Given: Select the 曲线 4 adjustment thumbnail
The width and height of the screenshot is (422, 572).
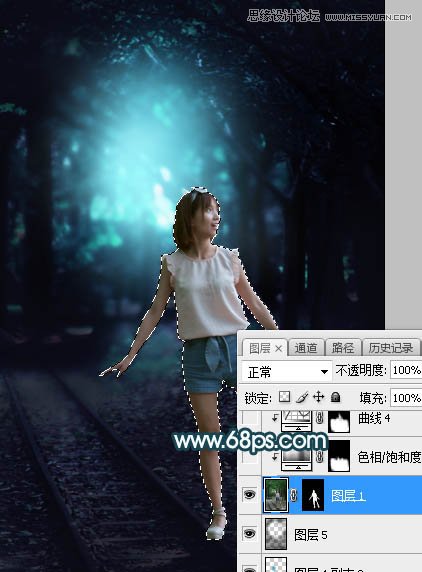Looking at the screenshot, I should [297, 421].
